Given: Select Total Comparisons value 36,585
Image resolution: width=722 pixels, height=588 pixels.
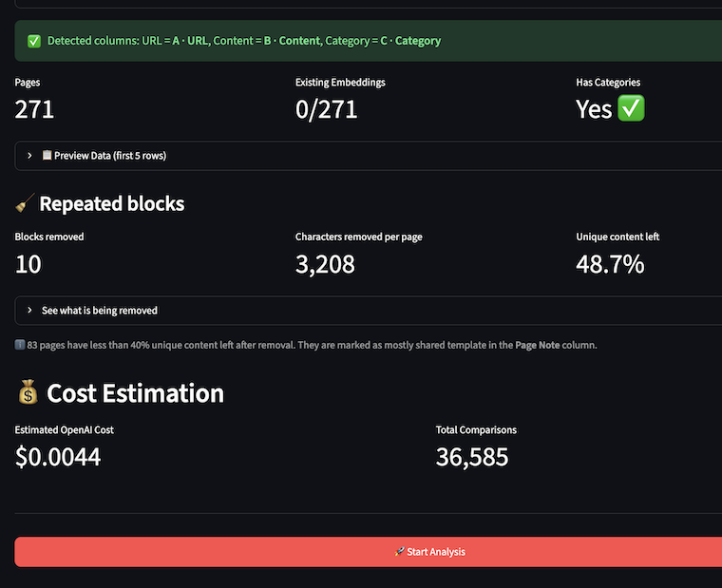Looking at the screenshot, I should coord(472,457).
